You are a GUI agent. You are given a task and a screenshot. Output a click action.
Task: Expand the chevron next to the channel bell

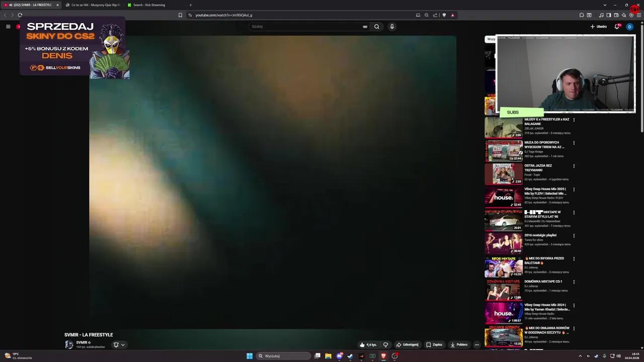(123, 344)
